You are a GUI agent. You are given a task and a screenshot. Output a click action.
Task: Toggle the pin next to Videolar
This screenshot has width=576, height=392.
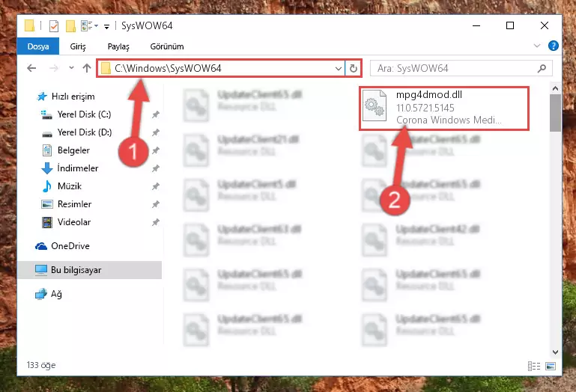tap(156, 222)
